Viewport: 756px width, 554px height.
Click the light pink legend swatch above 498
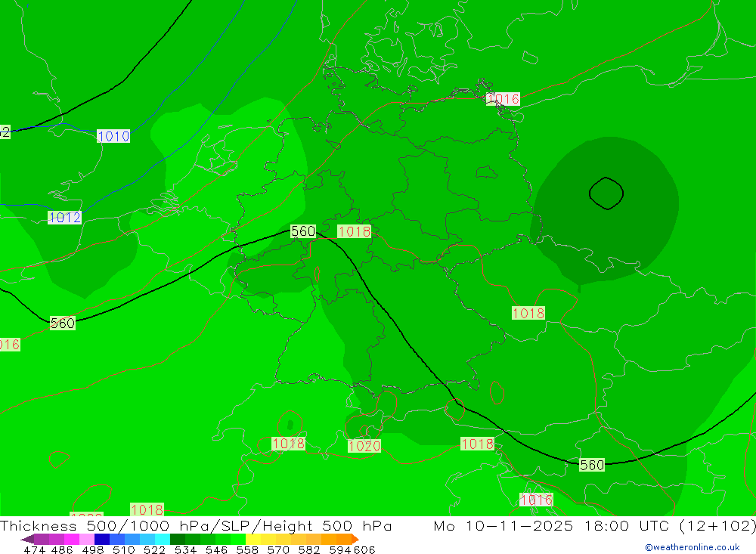click(87, 539)
